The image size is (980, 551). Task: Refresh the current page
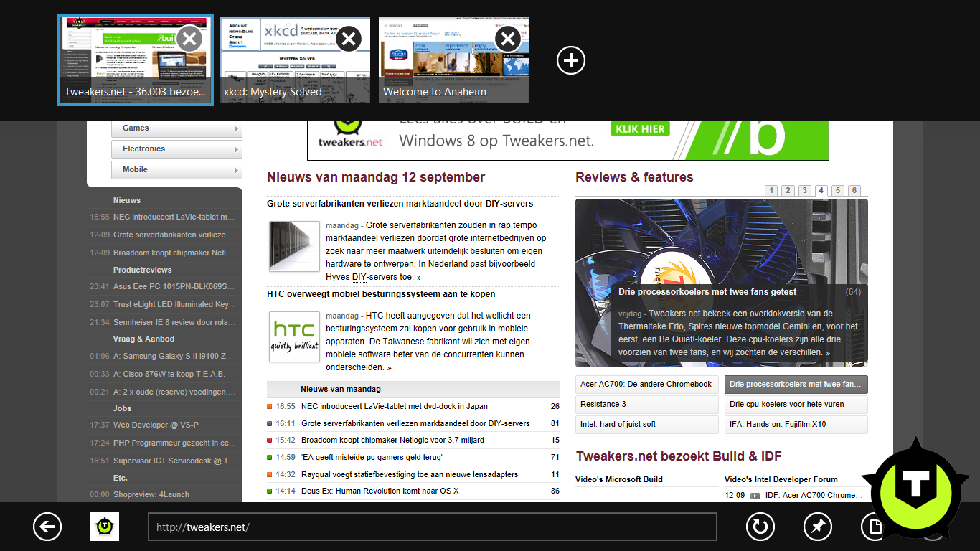[x=760, y=527]
